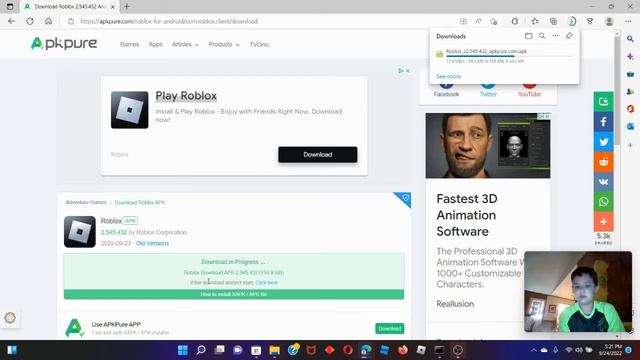
Task: Share page on Reddit from side bar
Action: [x=603, y=162]
